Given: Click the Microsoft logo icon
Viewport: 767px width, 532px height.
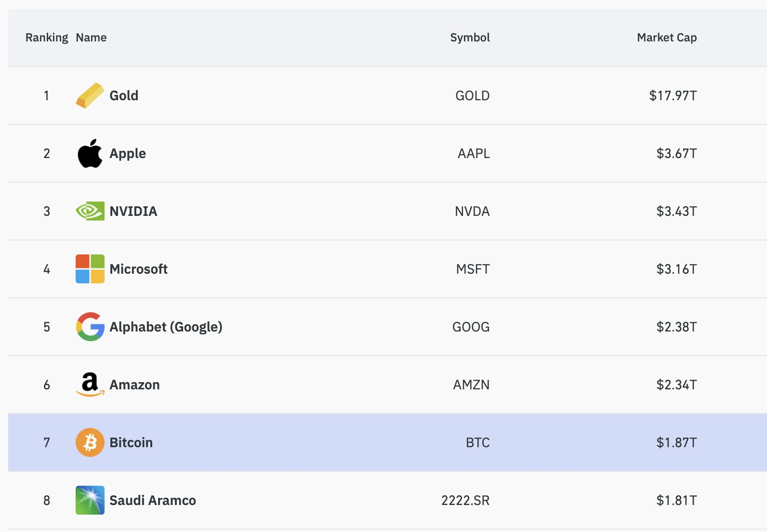Looking at the screenshot, I should click(x=90, y=269).
